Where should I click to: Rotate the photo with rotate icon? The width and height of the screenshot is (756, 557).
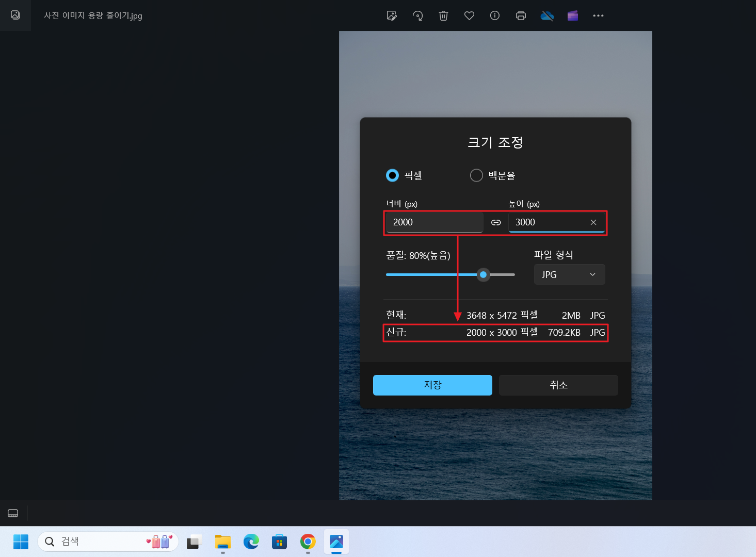click(x=418, y=15)
